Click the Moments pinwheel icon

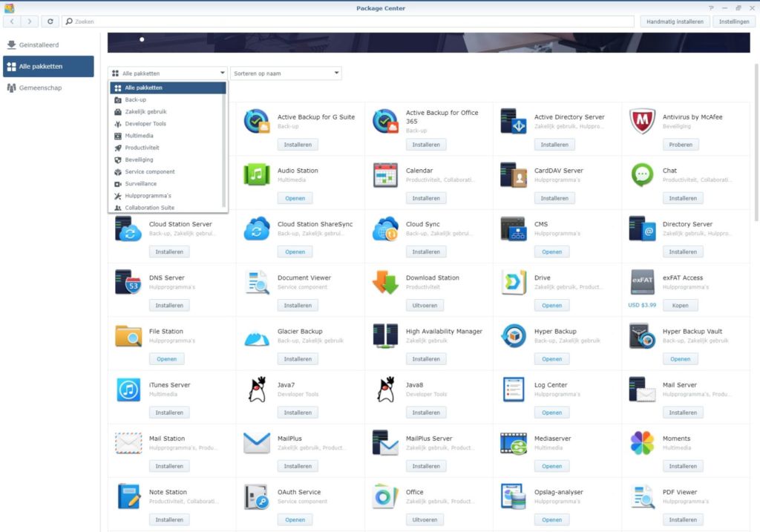pyautogui.click(x=642, y=443)
